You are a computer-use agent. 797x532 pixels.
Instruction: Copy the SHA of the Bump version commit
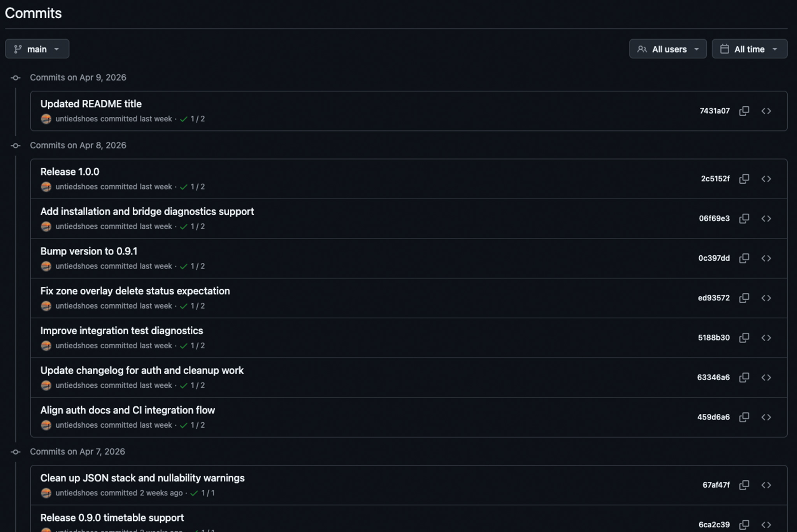744,258
